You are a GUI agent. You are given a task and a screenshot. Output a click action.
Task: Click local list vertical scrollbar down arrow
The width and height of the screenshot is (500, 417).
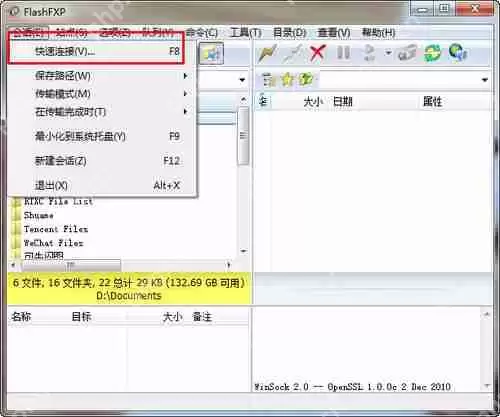point(244,251)
